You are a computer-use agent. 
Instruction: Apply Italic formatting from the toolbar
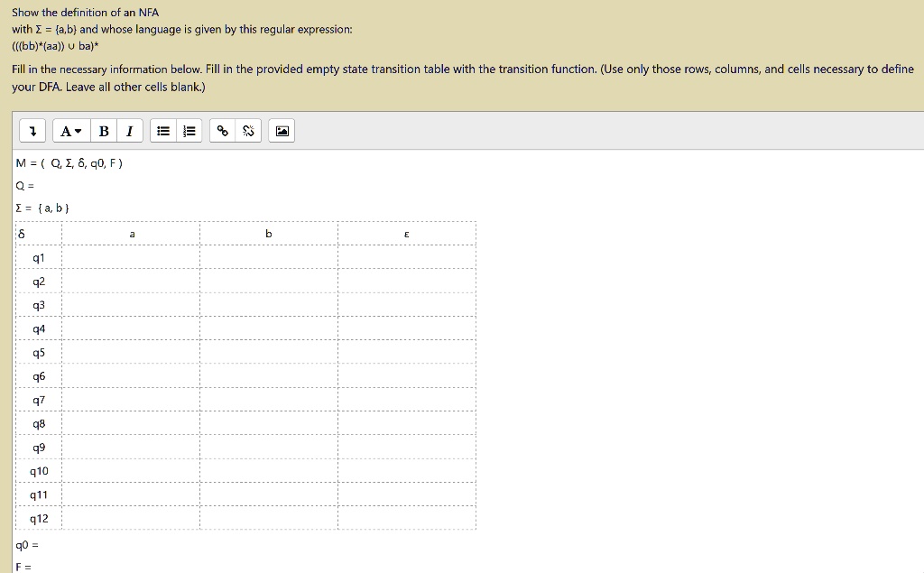point(128,130)
